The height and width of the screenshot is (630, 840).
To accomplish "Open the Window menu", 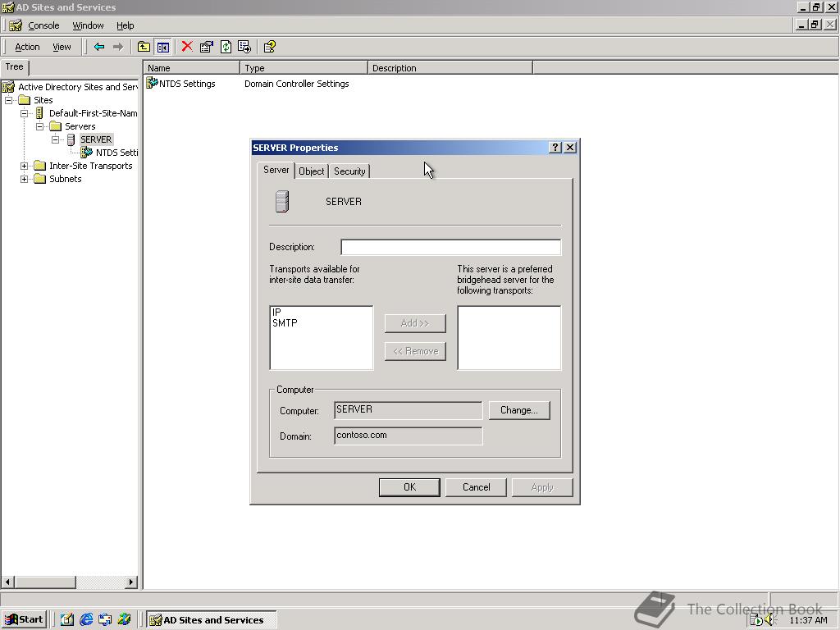I will tap(88, 25).
